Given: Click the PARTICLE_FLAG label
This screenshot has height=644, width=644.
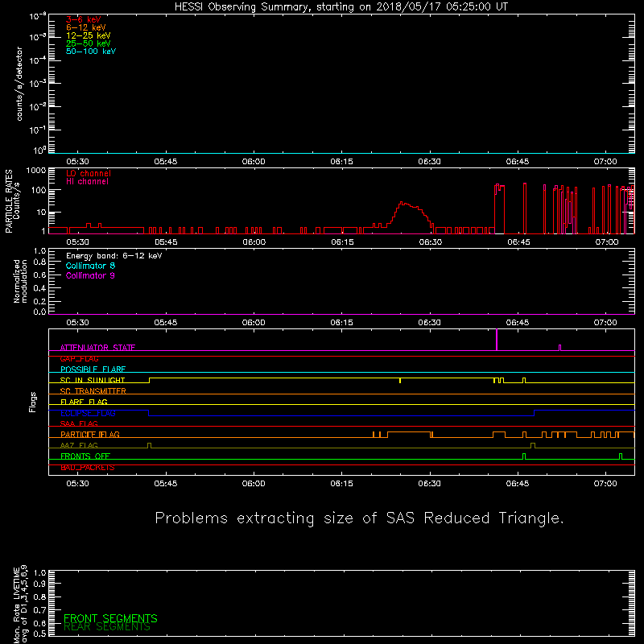Looking at the screenshot, I should (90, 435).
